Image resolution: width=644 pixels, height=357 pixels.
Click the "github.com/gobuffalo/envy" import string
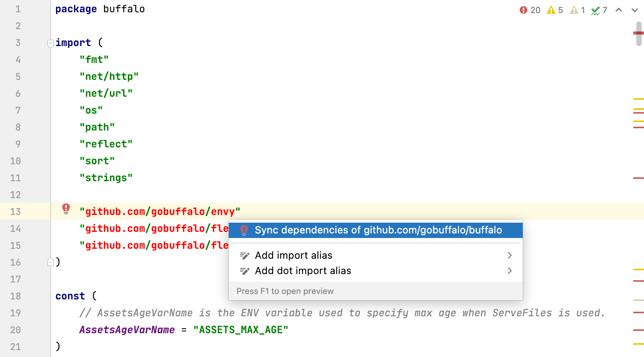[160, 212]
